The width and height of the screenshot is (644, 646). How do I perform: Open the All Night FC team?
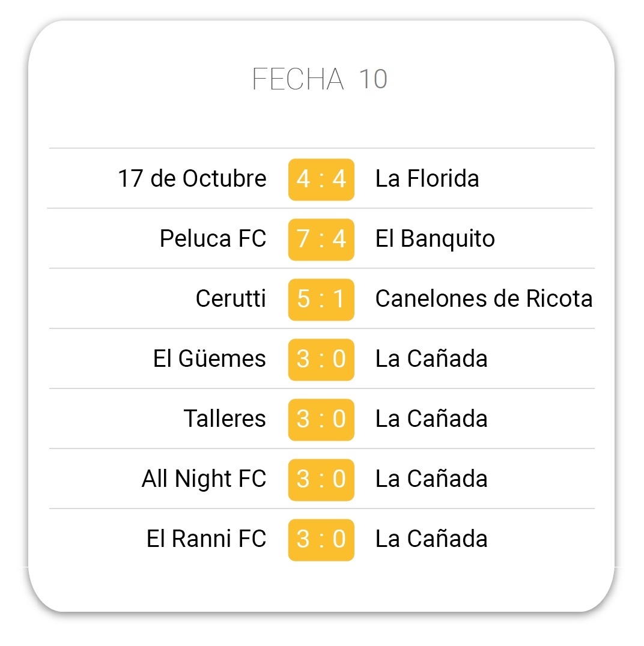(x=204, y=479)
